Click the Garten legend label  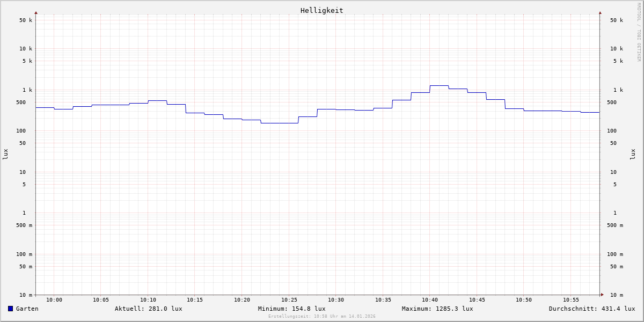(27, 309)
